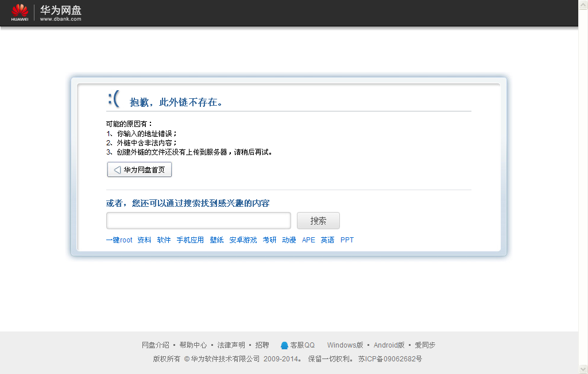Screen dimensions: 588x374
Task: Open 网盘介绍 footer link
Action: point(156,345)
